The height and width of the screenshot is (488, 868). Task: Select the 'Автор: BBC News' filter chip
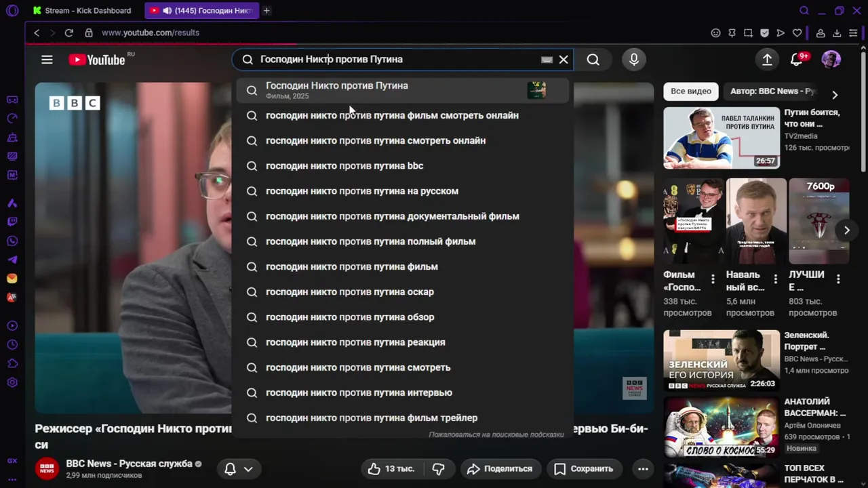click(772, 91)
